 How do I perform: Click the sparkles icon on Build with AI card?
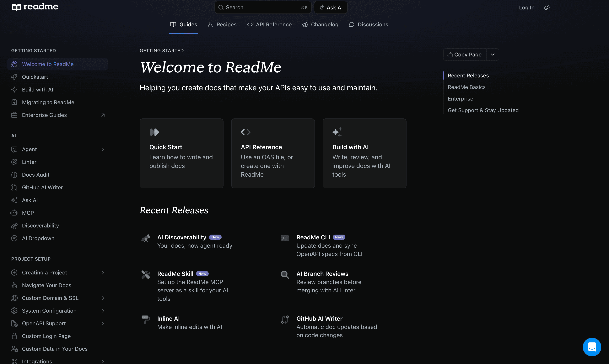click(337, 132)
